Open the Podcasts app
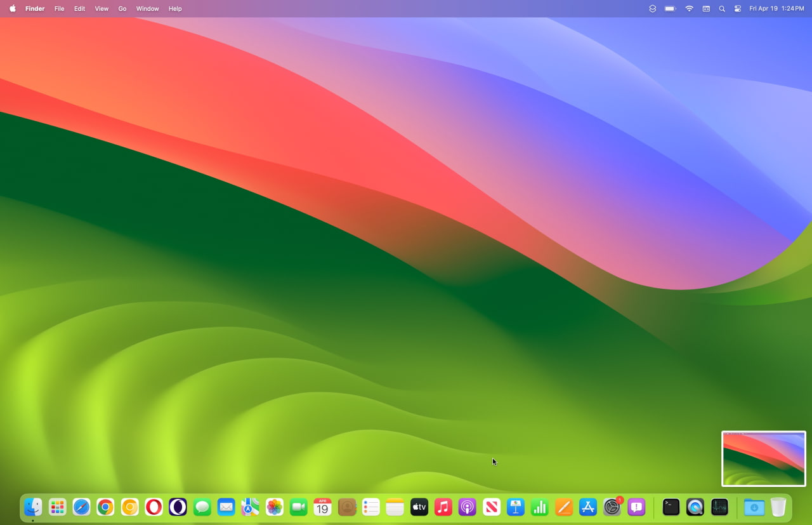The width and height of the screenshot is (812, 525). coord(467,507)
